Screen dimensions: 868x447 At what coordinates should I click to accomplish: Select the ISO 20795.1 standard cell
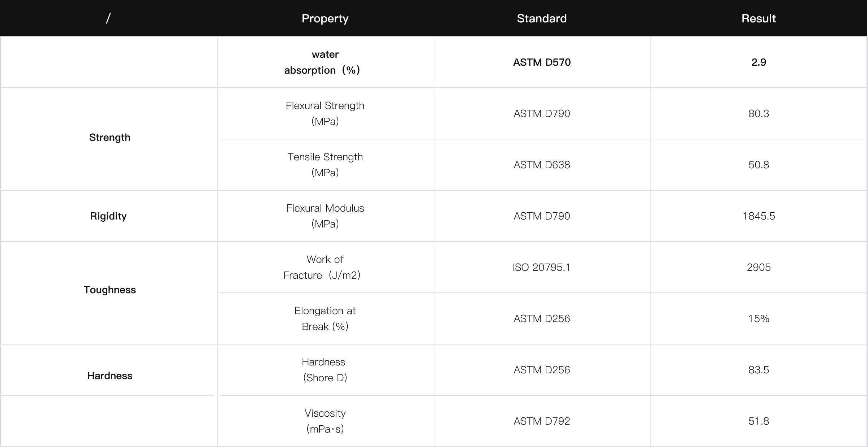(541, 267)
